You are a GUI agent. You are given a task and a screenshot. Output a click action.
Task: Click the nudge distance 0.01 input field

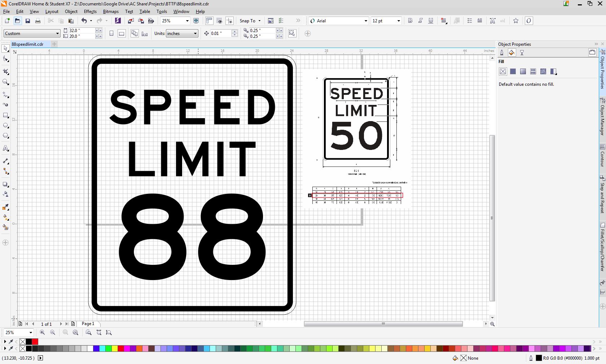point(221,34)
